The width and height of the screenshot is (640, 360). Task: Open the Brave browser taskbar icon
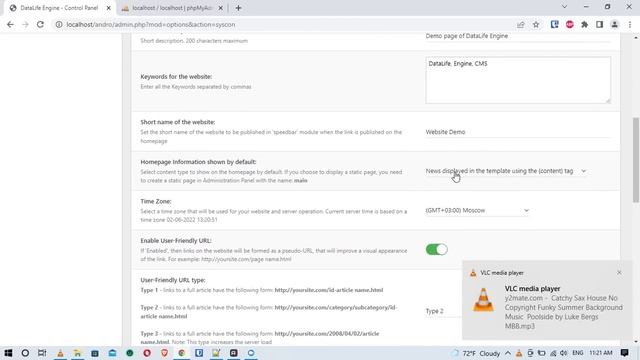coord(164,353)
